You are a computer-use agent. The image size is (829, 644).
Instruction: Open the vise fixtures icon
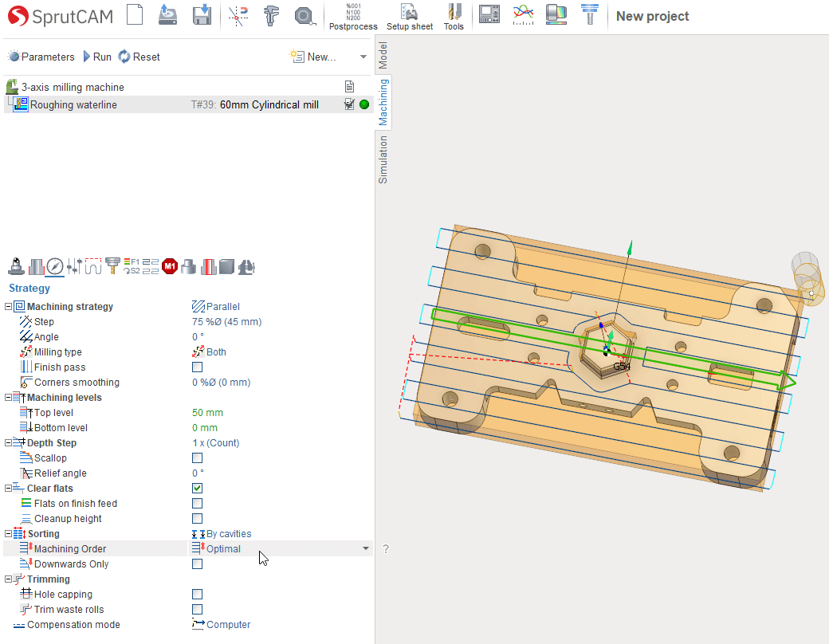[246, 266]
